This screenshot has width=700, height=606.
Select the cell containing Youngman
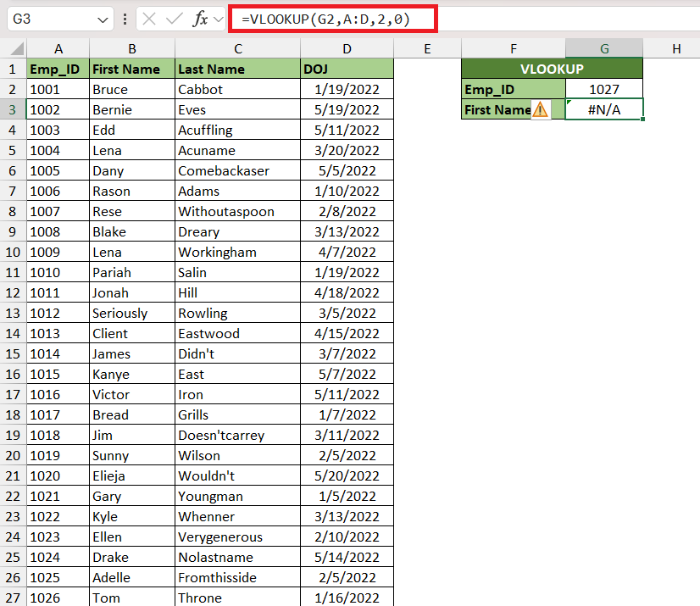coord(238,496)
